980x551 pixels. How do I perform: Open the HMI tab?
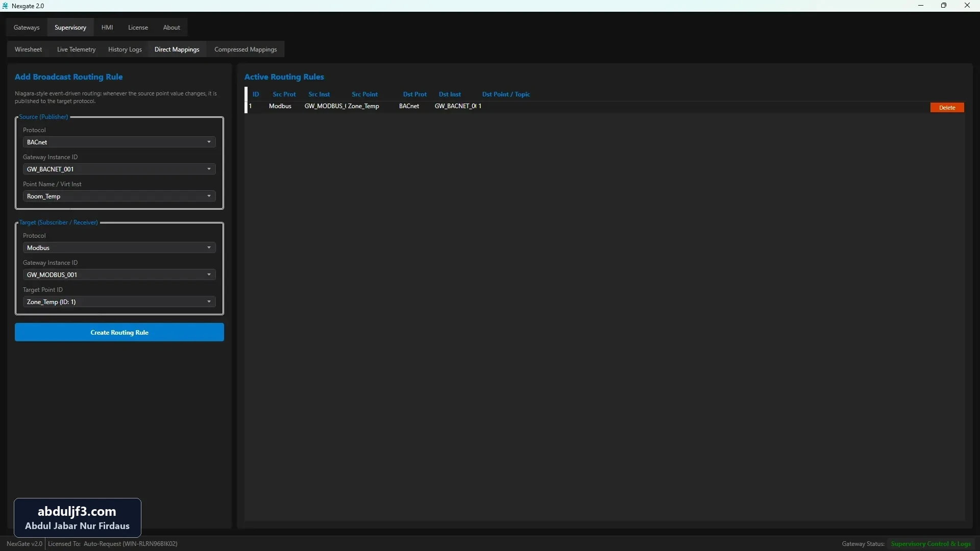click(x=107, y=28)
